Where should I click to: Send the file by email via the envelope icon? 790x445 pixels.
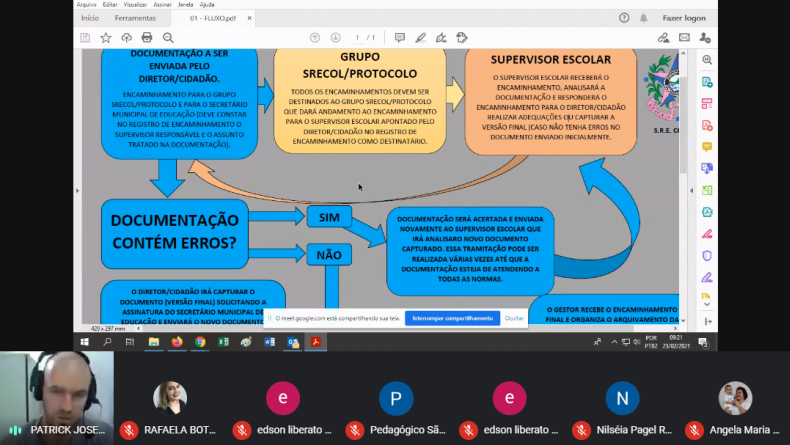click(x=684, y=38)
